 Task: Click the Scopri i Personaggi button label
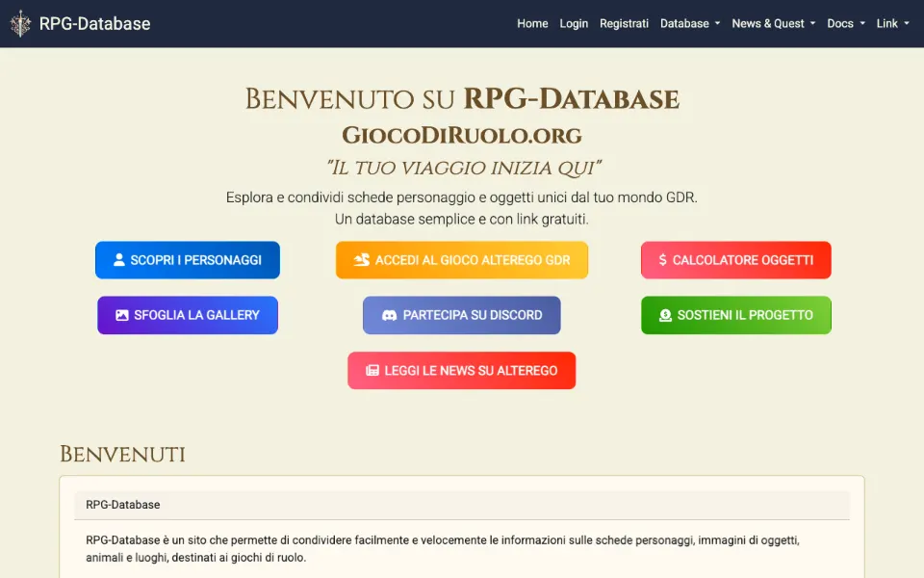[195, 260]
